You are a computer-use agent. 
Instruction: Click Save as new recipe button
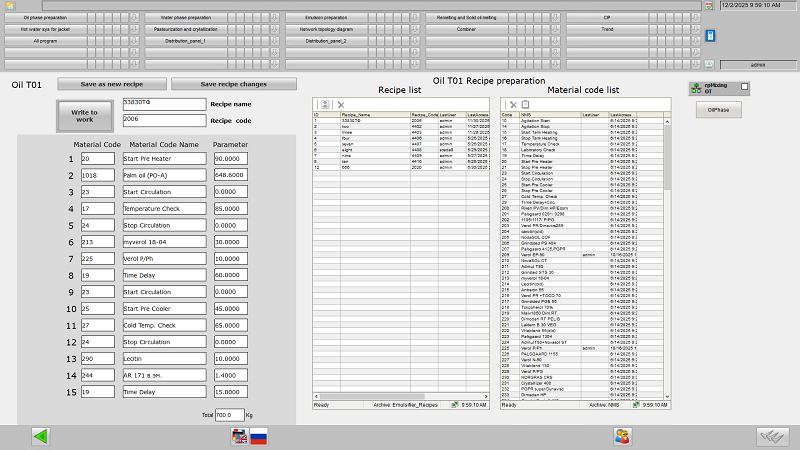pyautogui.click(x=112, y=84)
